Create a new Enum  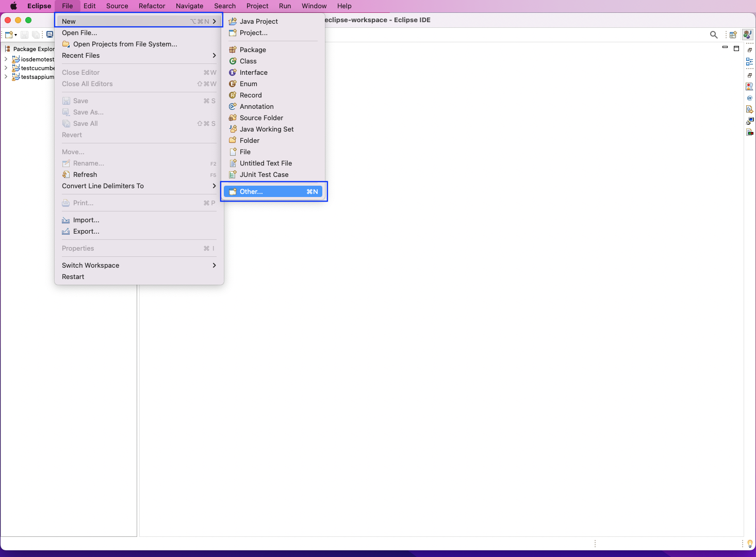point(274,84)
